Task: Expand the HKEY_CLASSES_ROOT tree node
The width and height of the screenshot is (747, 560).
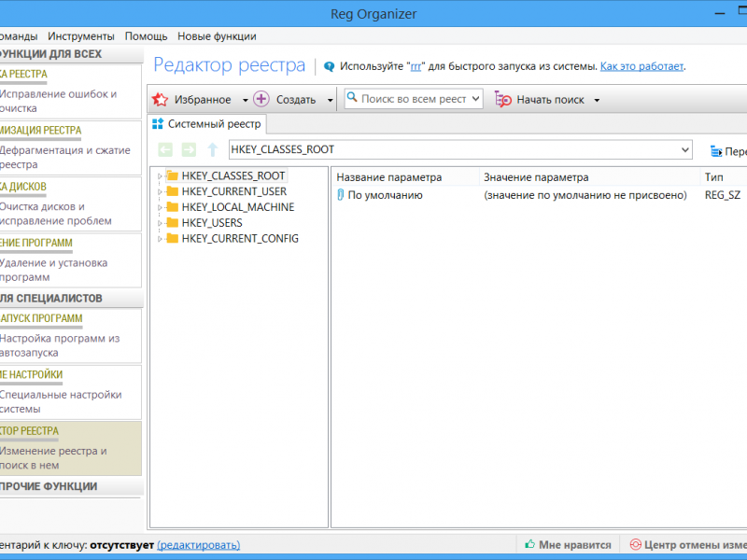Action: click(160, 176)
